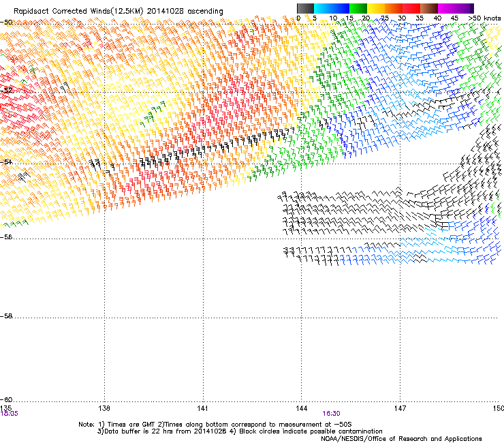Viewport: 504px width, 443px height.
Task: Click the -56 latitude axis label
Action: tap(6, 237)
